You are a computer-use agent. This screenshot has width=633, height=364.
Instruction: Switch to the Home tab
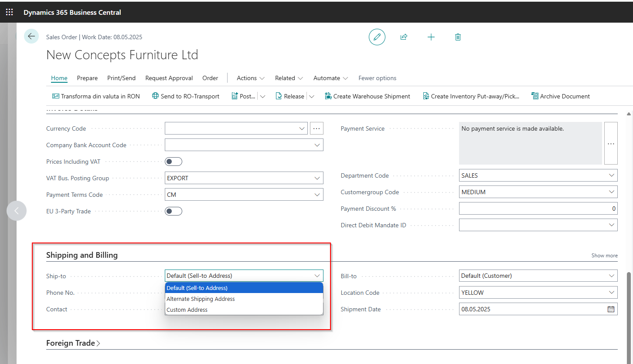click(x=59, y=78)
